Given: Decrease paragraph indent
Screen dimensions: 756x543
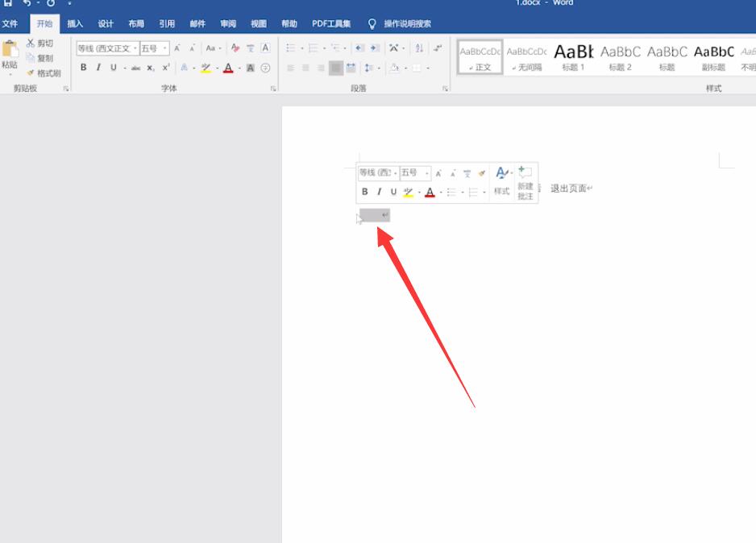Looking at the screenshot, I should coord(359,48).
